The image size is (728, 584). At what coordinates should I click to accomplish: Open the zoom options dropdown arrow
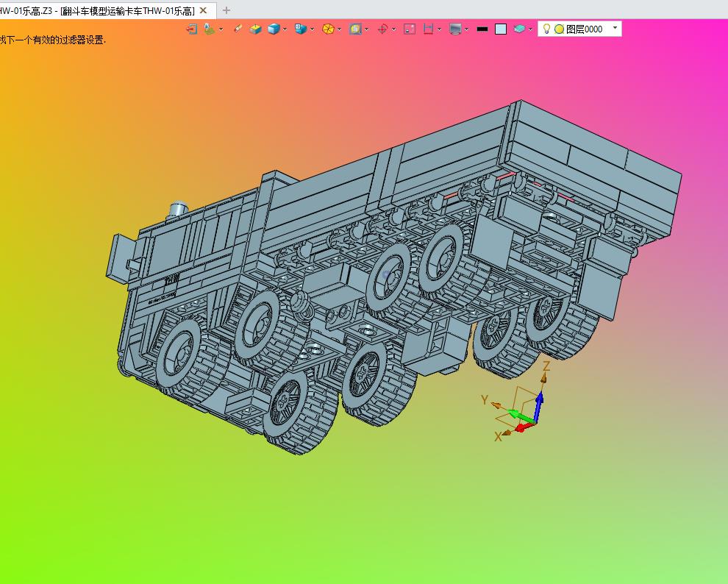coord(367,29)
